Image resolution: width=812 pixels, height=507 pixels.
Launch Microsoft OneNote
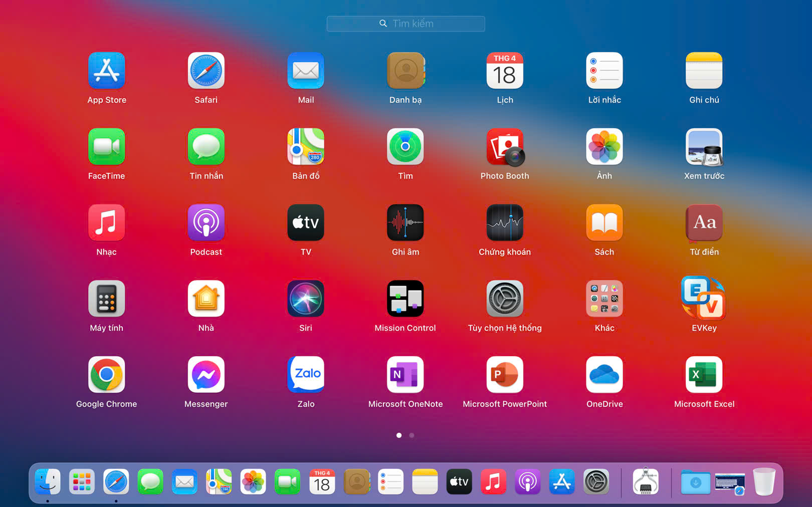coord(405,375)
